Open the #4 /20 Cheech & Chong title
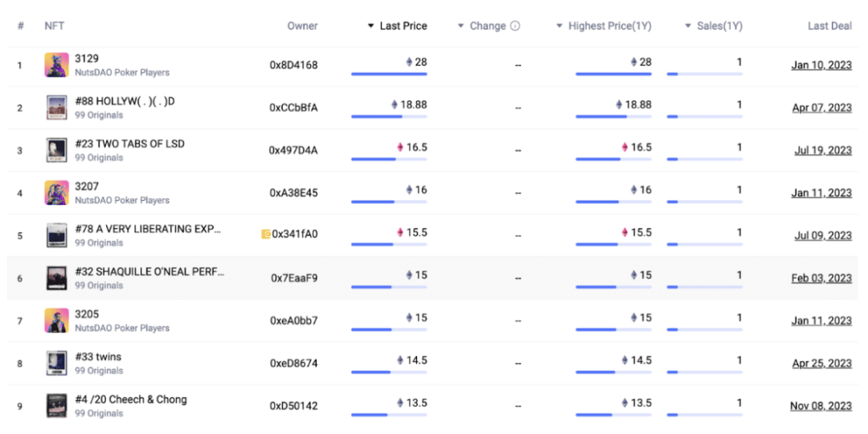The height and width of the screenshot is (434, 868). 131,399
